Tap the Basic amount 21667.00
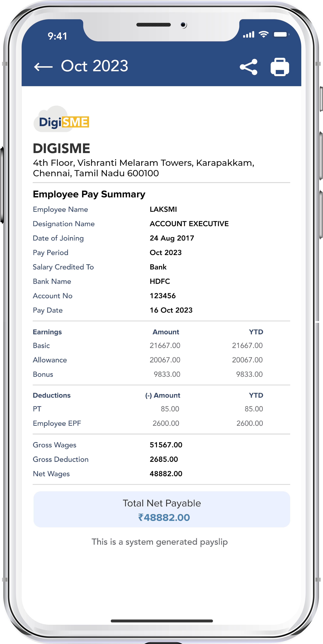 click(165, 346)
